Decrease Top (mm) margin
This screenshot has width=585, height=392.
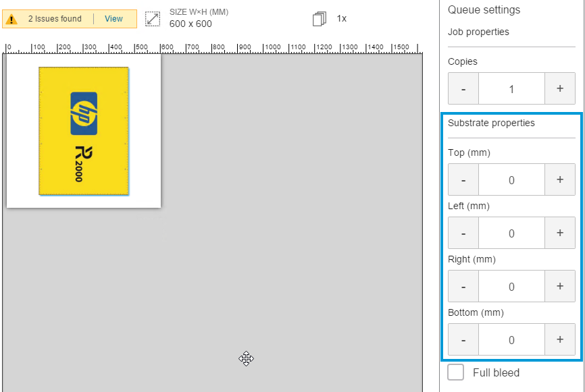(463, 179)
